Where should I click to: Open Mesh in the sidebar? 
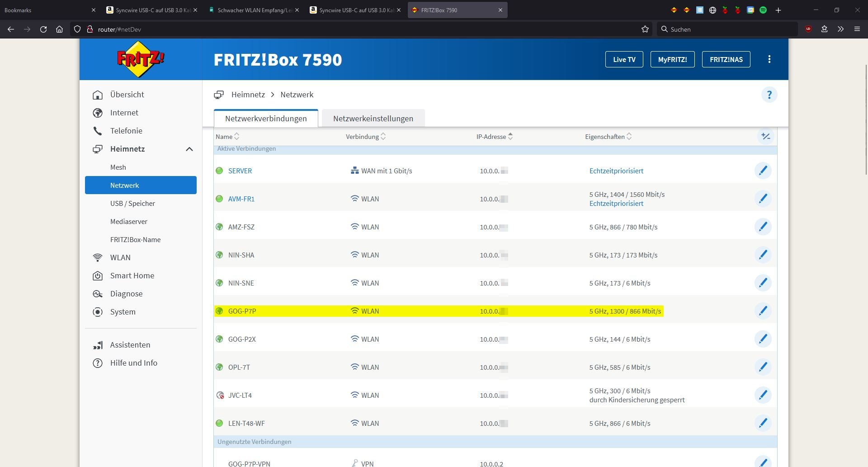118,167
